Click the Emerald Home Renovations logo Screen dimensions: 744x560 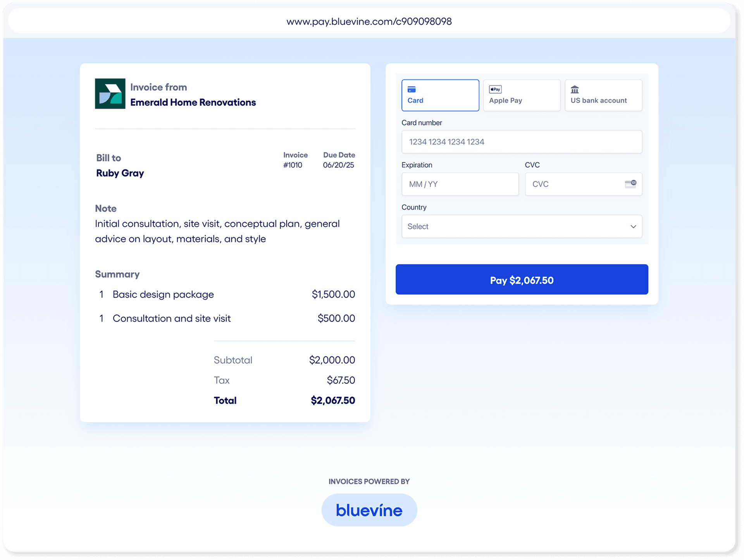tap(110, 94)
